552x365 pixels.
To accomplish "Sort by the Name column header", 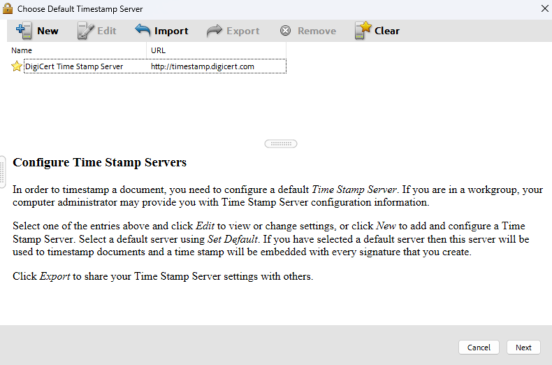I will (77, 50).
